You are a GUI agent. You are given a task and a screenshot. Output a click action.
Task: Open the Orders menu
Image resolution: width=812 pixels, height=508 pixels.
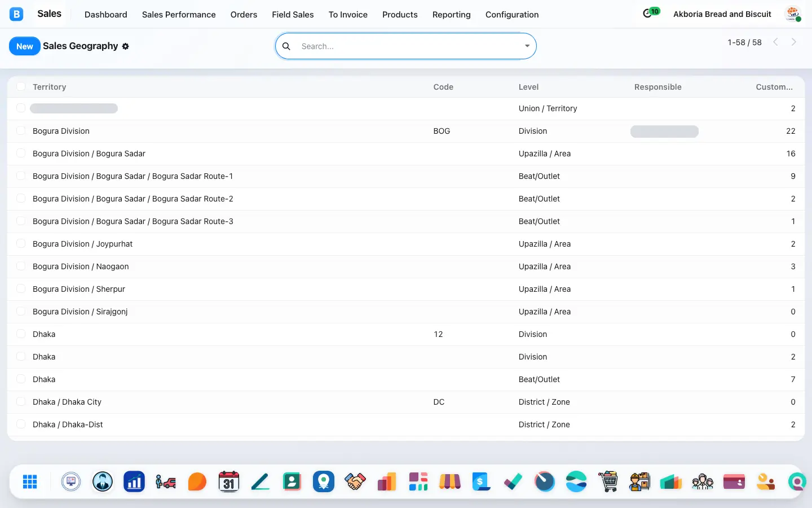244,15
